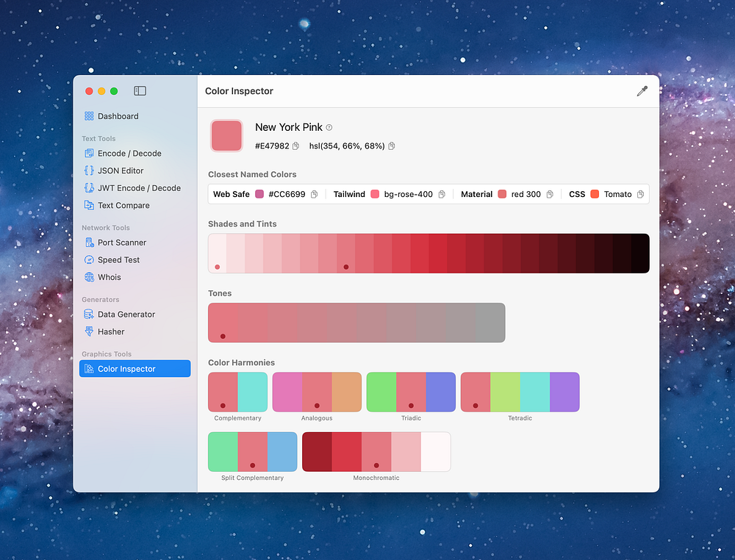Copy the Material red 300 value
The height and width of the screenshot is (560, 735).
pos(550,195)
